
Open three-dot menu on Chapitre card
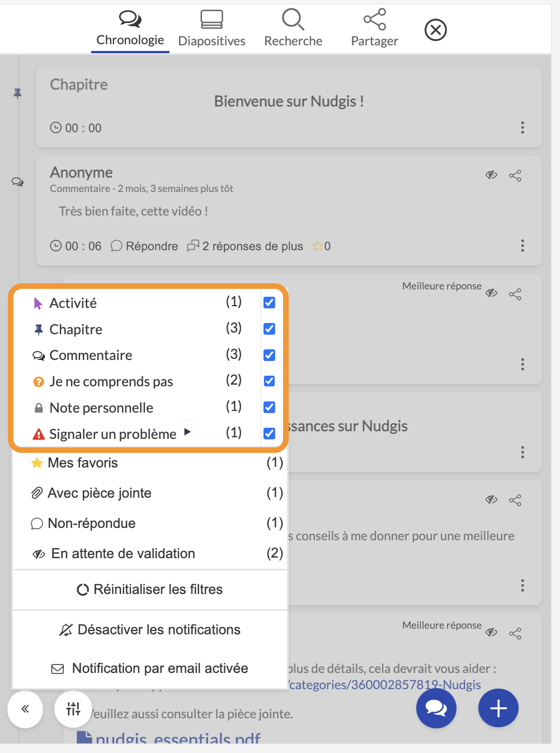pos(523,128)
